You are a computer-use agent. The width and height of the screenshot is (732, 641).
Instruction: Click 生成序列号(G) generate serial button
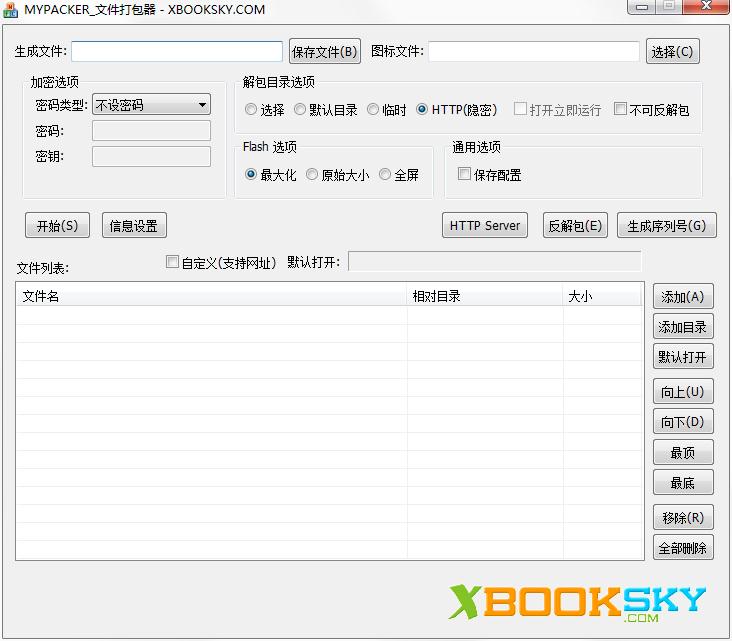pos(667,225)
